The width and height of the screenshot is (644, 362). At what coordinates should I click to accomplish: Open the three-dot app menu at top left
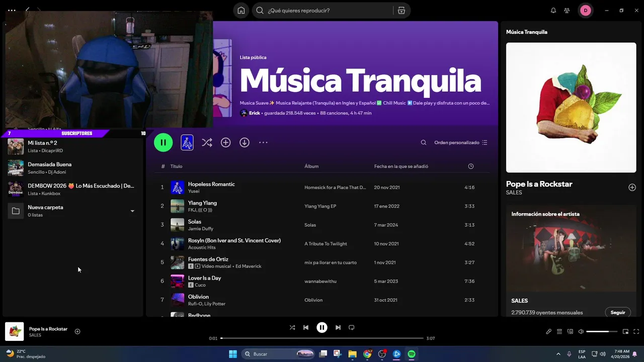tap(12, 10)
